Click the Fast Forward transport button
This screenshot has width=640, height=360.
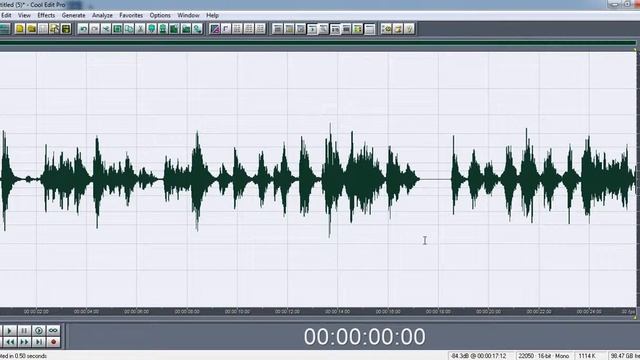click(x=24, y=342)
